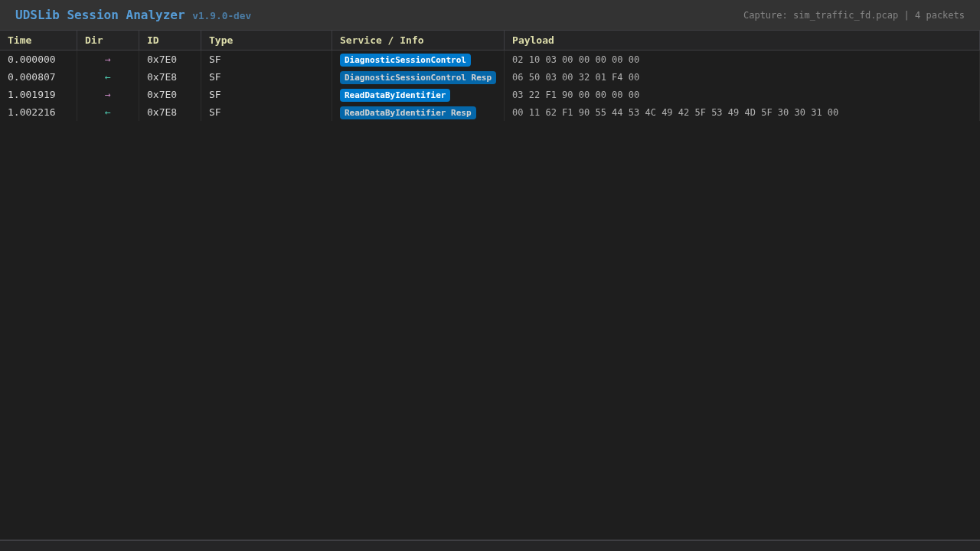Click ID 0x7E0 in the 1.001919 row
The image size is (980, 551).
click(x=162, y=95)
